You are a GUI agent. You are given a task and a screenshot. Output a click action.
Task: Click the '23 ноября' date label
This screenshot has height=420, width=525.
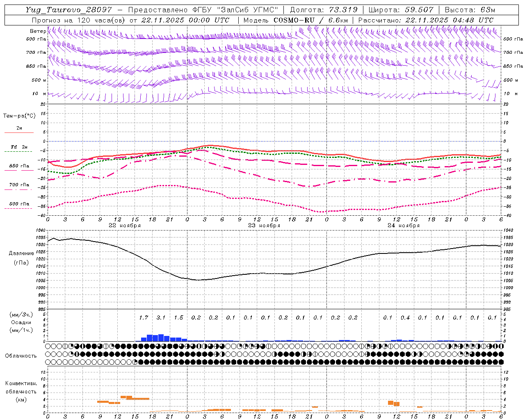click(264, 226)
